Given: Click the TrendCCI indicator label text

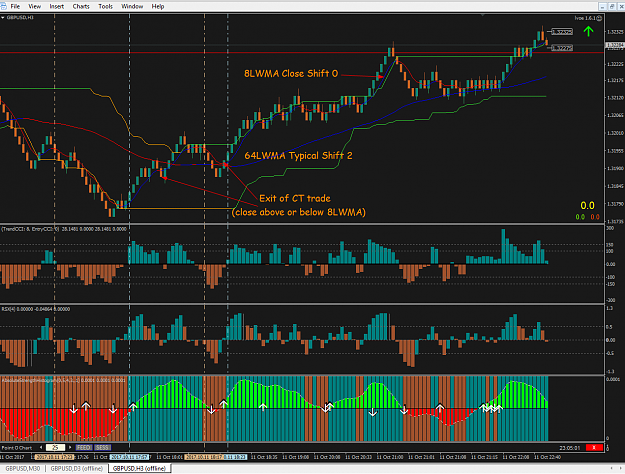Looking at the screenshot, I should 64,229.
